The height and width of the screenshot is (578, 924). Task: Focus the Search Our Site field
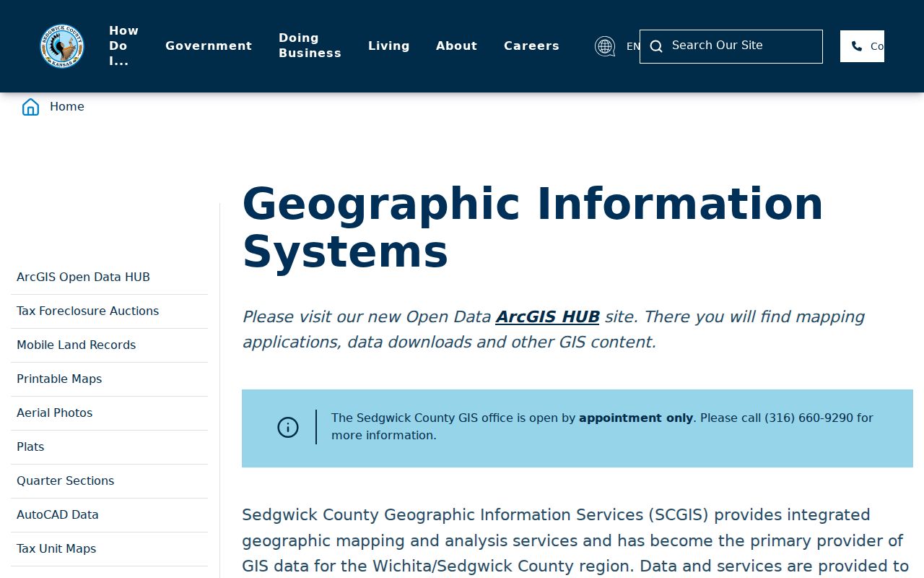tap(731, 46)
